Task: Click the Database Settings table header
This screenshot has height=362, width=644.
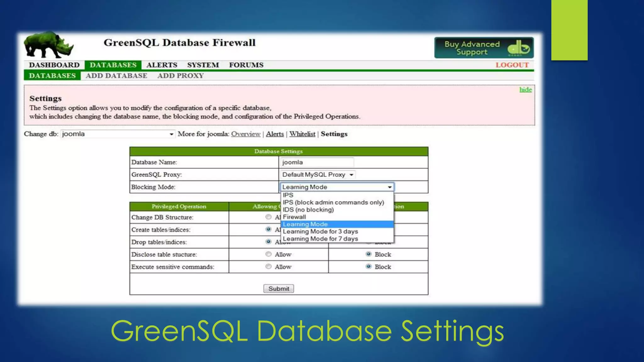Action: (279, 151)
